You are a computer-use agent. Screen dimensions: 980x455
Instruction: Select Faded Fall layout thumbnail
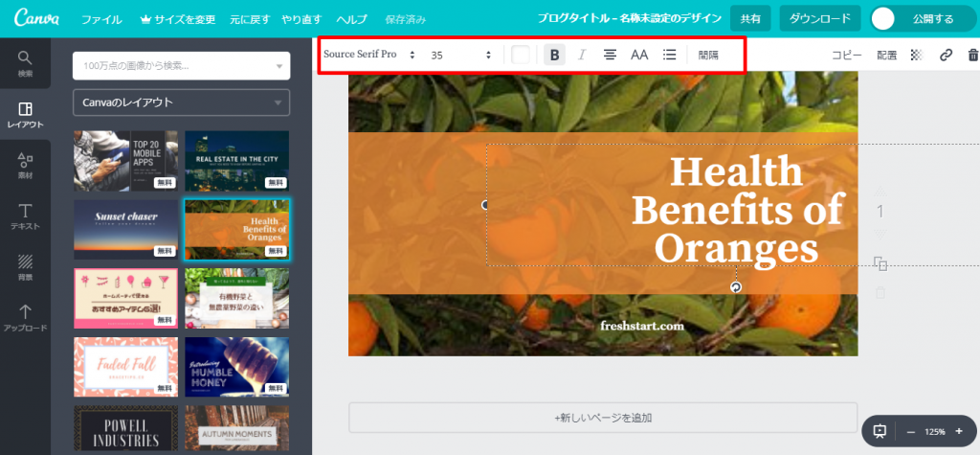tap(125, 368)
